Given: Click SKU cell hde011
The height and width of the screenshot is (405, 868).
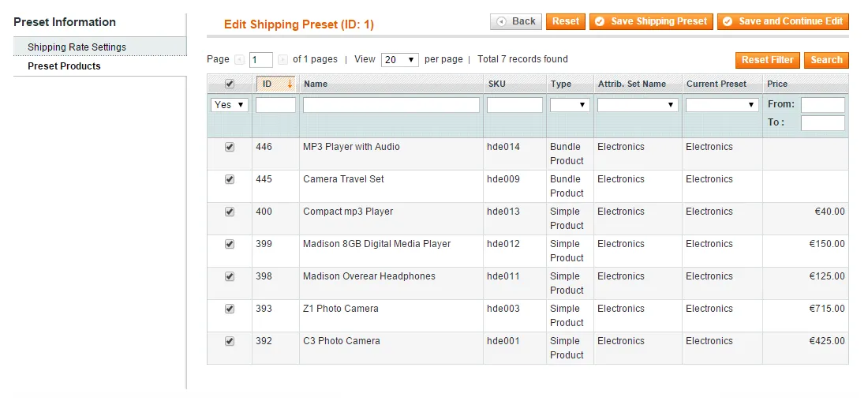Looking at the screenshot, I should 503,276.
